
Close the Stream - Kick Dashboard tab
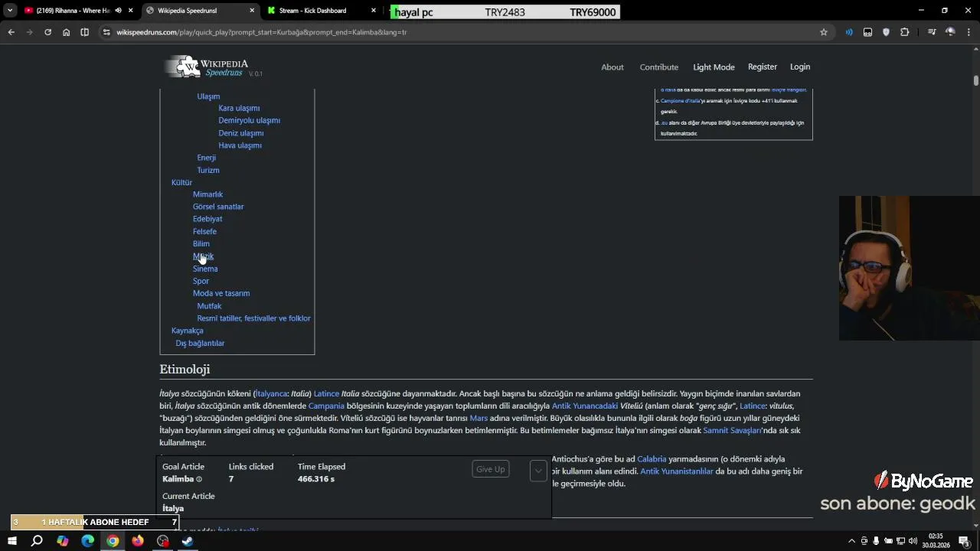[x=374, y=11]
